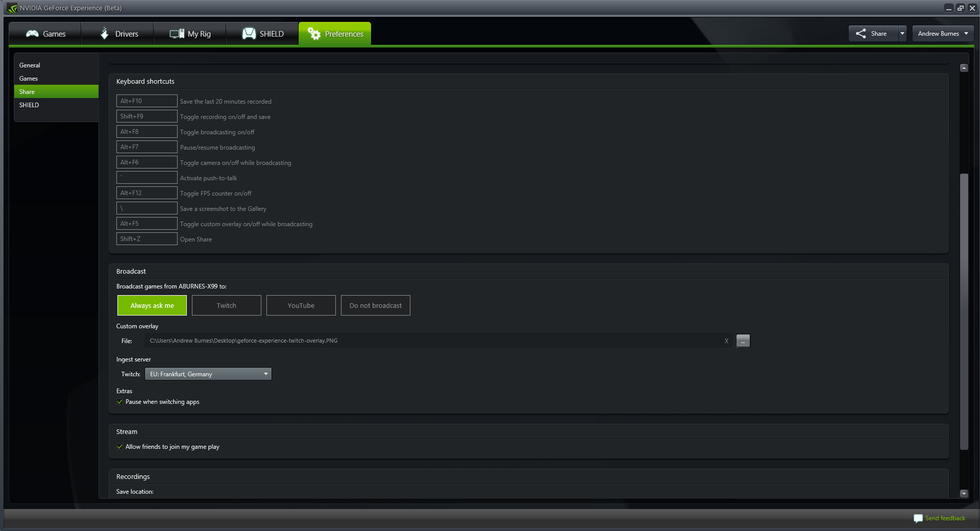Edit the Shift+F9 recording shortcut field
Viewport: 980px width, 531px height.
(147, 116)
